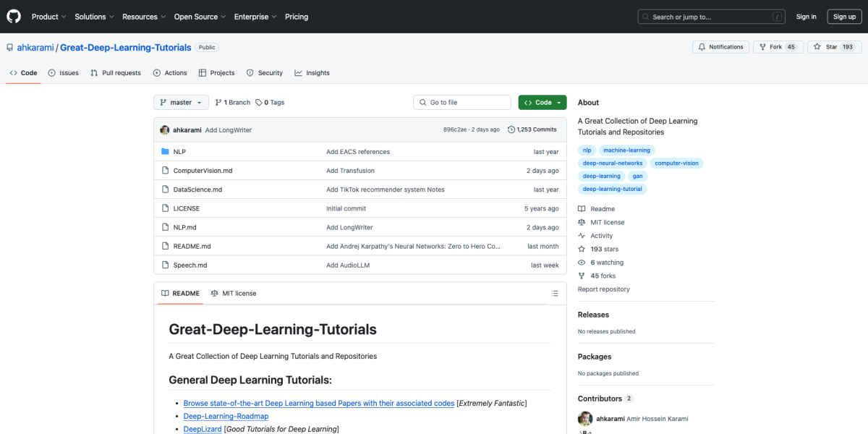
Task: Open the repository watching eye icon
Action: (581, 262)
